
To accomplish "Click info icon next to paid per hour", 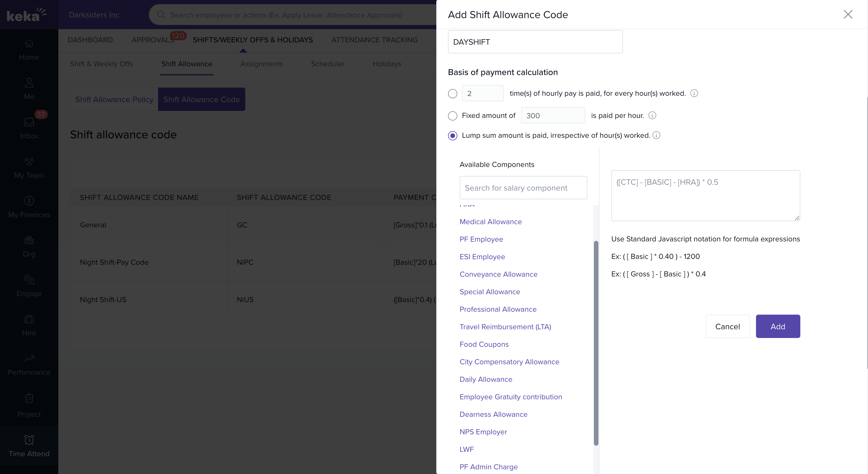I will click(652, 116).
